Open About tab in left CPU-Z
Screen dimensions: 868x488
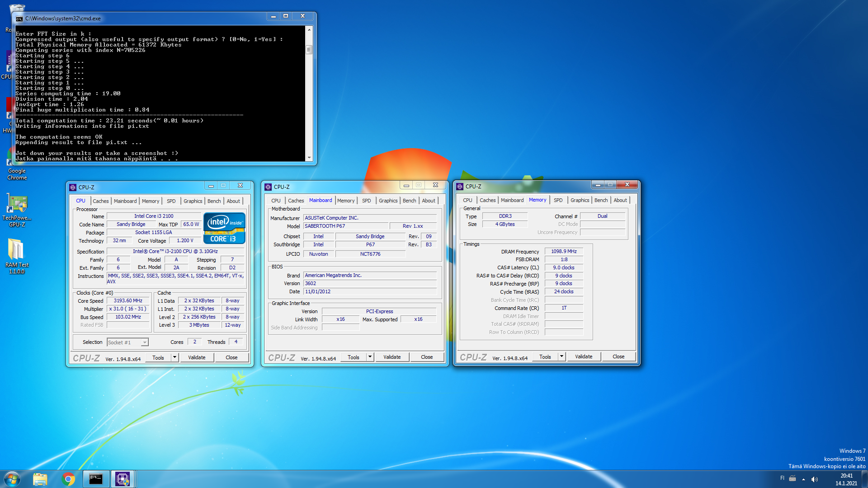[x=233, y=201]
